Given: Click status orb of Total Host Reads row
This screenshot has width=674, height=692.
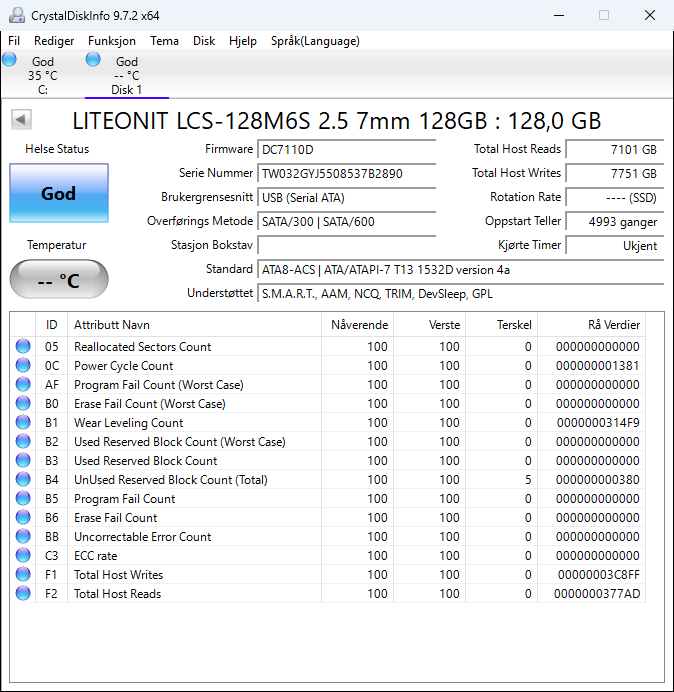Looking at the screenshot, I should coord(23,593).
